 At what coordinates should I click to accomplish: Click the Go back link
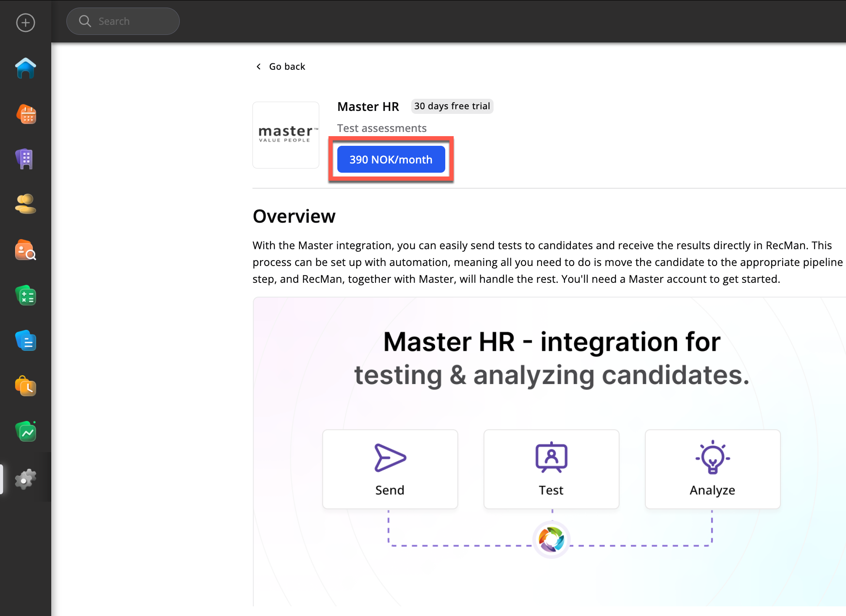(287, 66)
